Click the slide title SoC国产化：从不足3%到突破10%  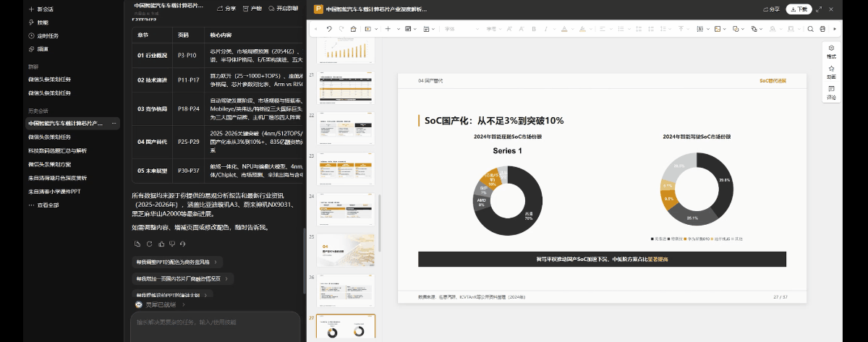493,121
